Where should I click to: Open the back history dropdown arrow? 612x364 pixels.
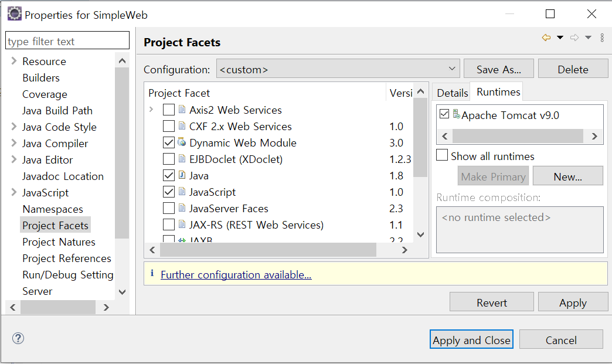point(560,38)
